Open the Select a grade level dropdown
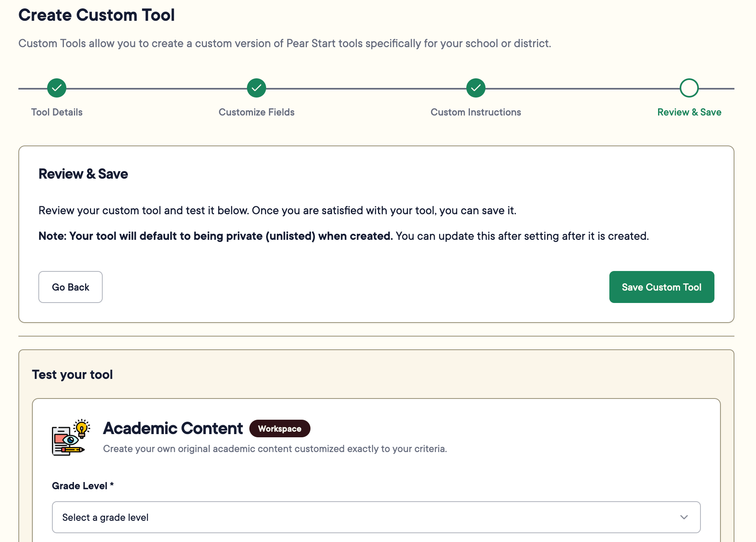The height and width of the screenshot is (542, 756). click(x=376, y=517)
